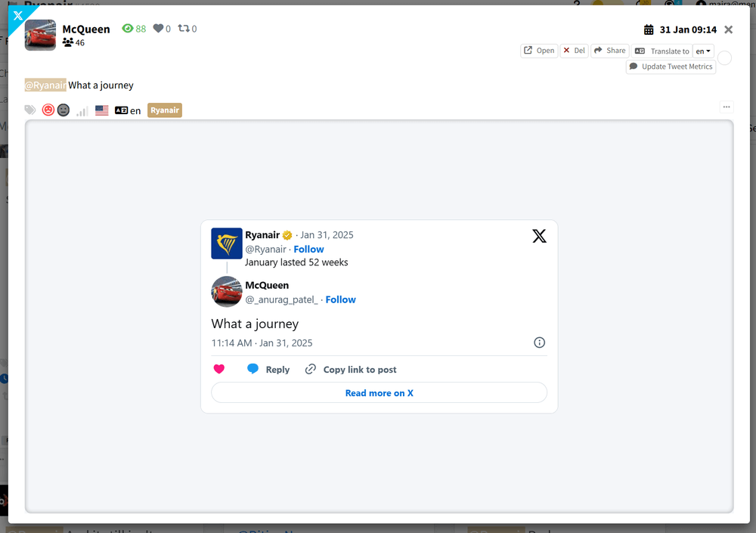Delete the mention with the Del button

tap(575, 51)
